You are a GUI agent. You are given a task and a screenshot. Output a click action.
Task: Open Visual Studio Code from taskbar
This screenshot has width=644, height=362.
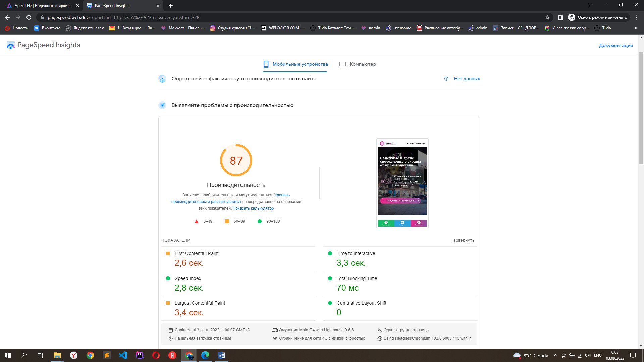pos(123,355)
